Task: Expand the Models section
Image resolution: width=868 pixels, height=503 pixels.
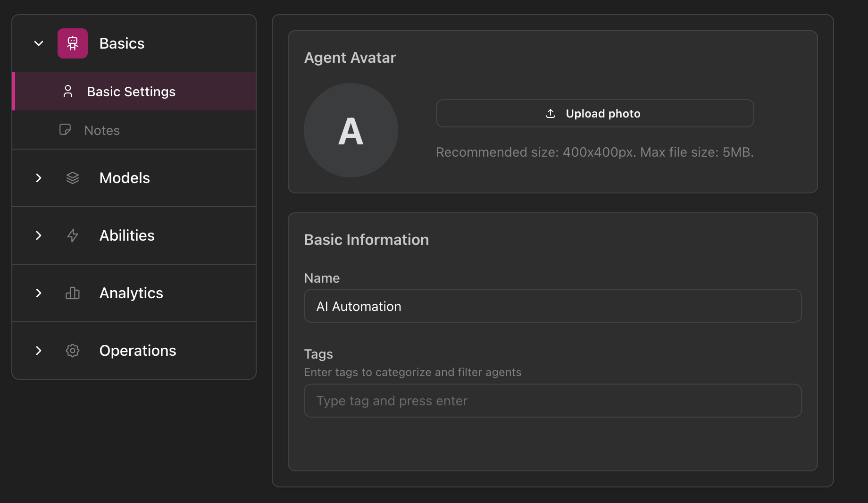Action: tap(38, 178)
